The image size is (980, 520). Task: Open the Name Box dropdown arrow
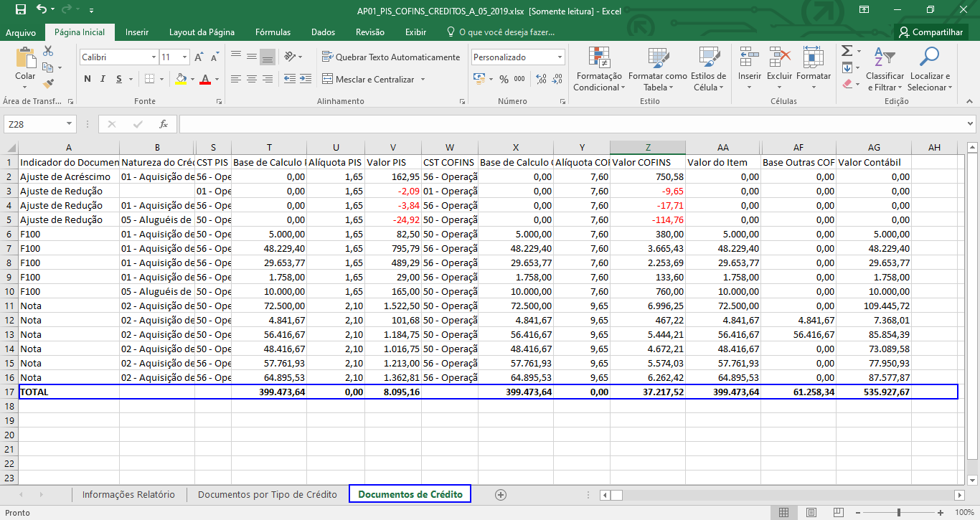(69, 124)
